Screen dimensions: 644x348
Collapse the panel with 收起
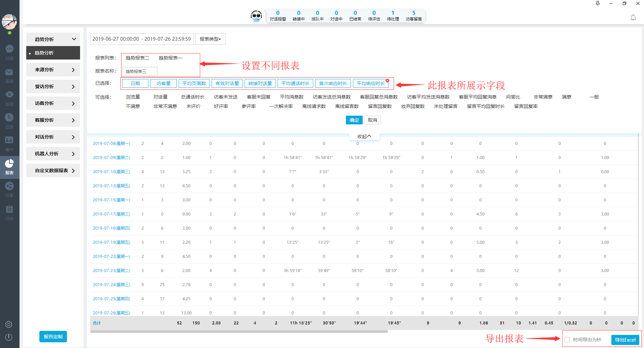pos(364,137)
